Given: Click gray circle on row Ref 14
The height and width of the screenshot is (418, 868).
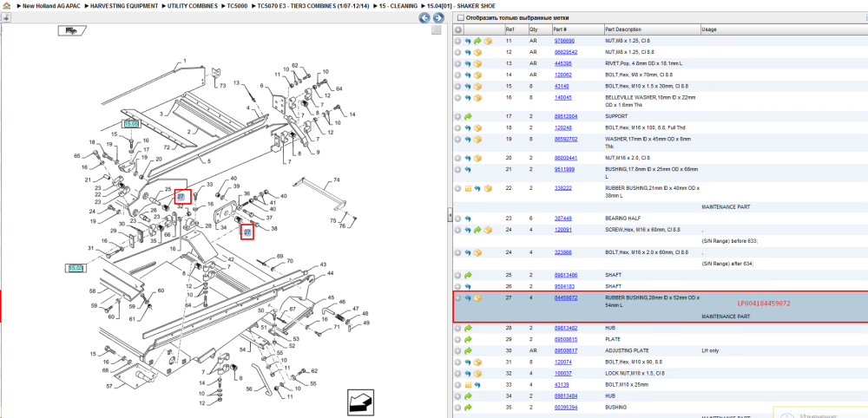Looking at the screenshot, I should tap(457, 75).
